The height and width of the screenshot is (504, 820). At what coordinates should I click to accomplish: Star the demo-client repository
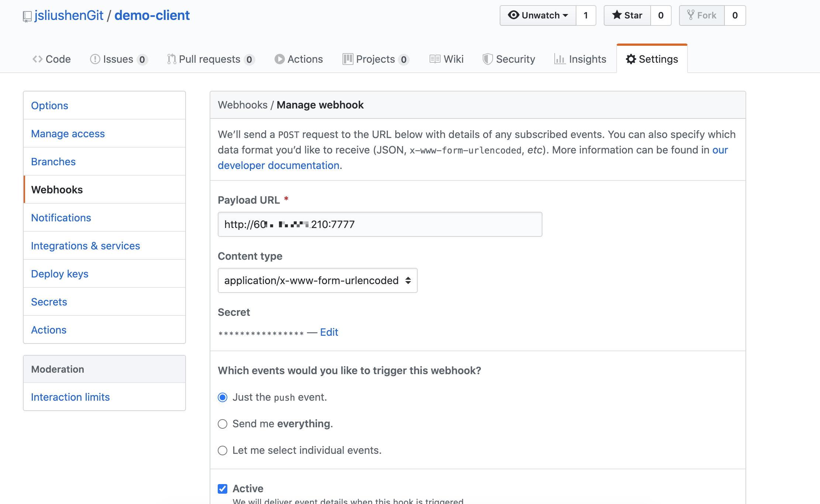[627, 15]
